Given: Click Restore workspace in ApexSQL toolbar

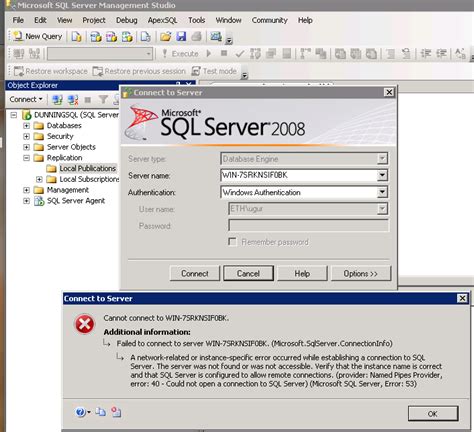Looking at the screenshot, I should coord(51,71).
